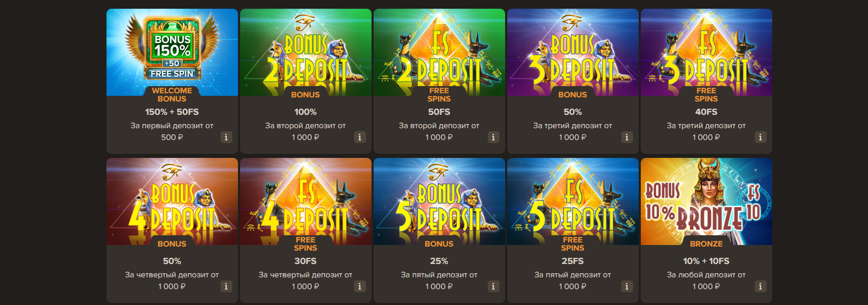Screen dimensions: 868x305
Task: Select the FS 2 Deposit pyramid banner
Action: (x=439, y=52)
